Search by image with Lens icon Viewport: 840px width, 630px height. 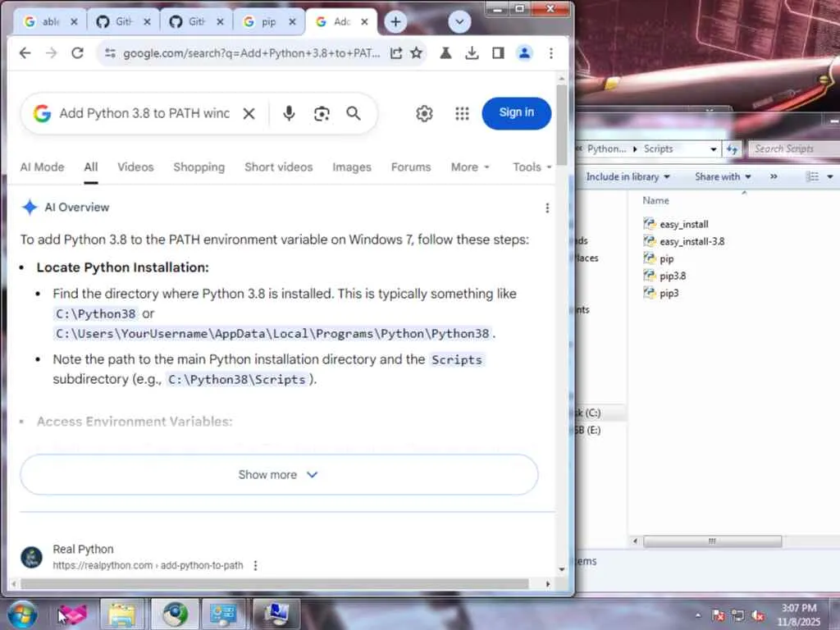pos(322,113)
